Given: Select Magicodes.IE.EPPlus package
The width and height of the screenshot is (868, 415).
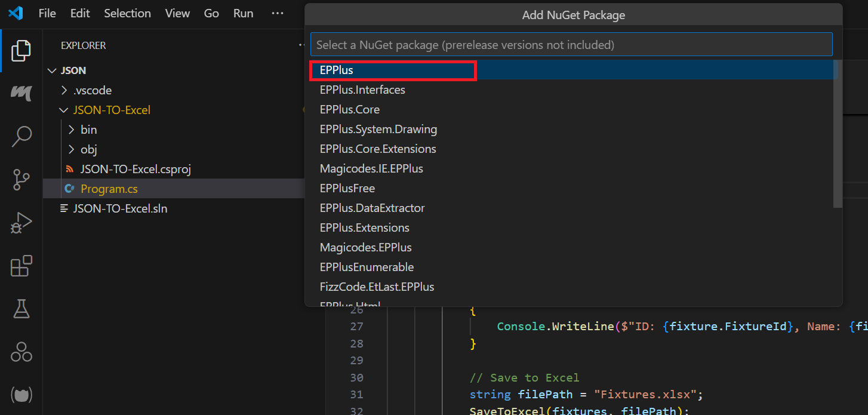Looking at the screenshot, I should (x=570, y=168).
